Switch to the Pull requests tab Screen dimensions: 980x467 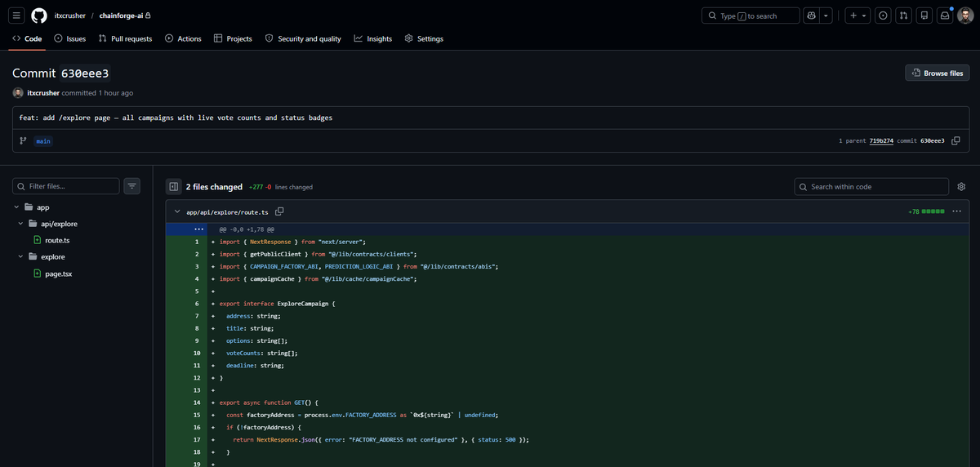pyautogui.click(x=125, y=38)
